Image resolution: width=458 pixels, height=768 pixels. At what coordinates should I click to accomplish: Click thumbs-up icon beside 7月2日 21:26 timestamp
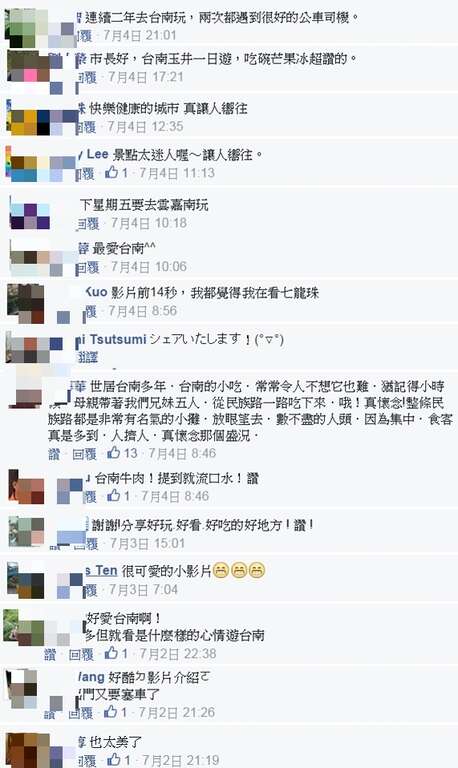(x=112, y=712)
